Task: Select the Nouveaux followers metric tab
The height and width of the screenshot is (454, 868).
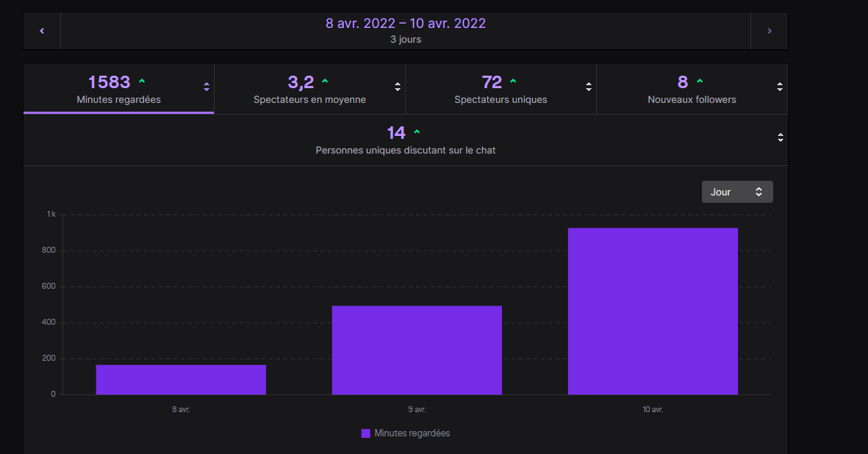Action: point(692,89)
